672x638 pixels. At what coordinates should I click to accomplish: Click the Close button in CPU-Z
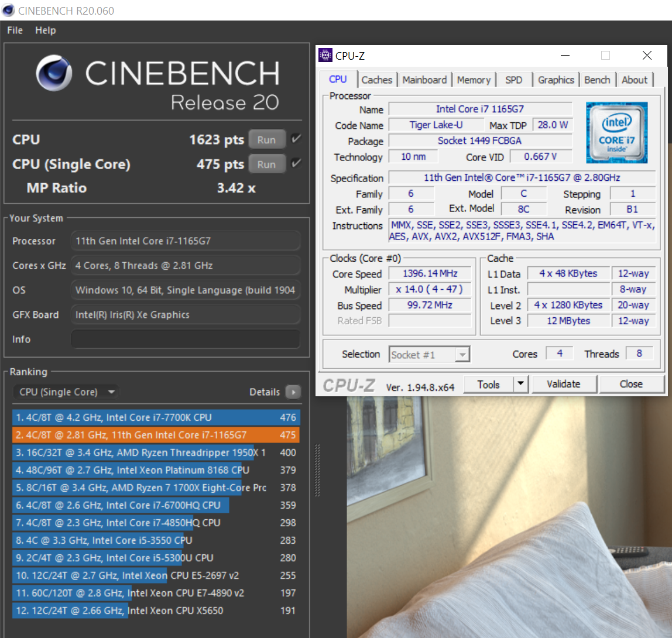pyautogui.click(x=631, y=384)
